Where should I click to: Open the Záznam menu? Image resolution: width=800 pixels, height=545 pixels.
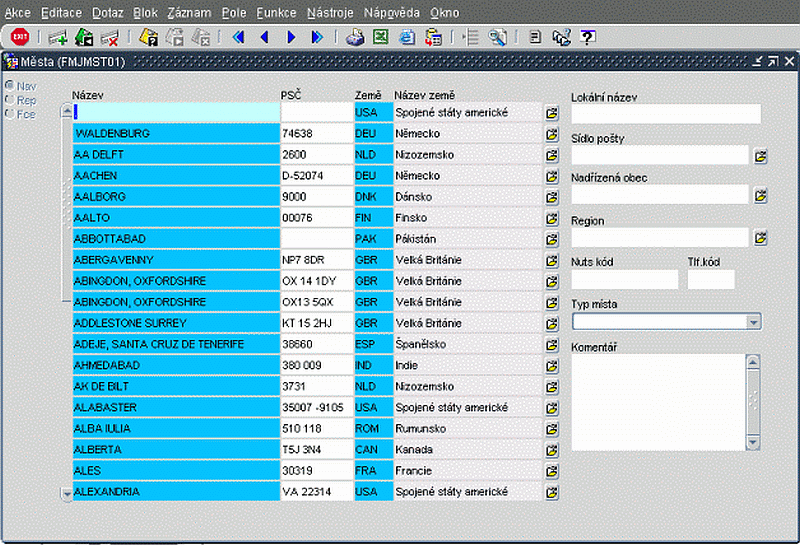click(x=189, y=13)
